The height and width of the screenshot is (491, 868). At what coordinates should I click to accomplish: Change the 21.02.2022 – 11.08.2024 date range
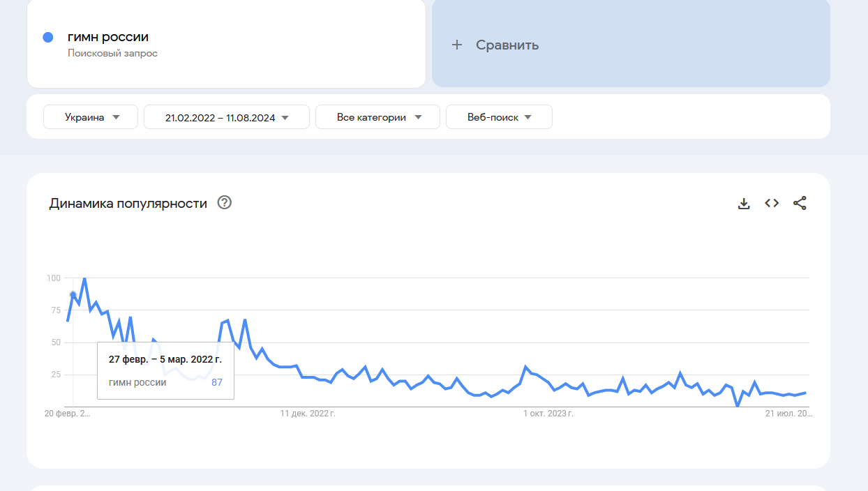coord(227,117)
